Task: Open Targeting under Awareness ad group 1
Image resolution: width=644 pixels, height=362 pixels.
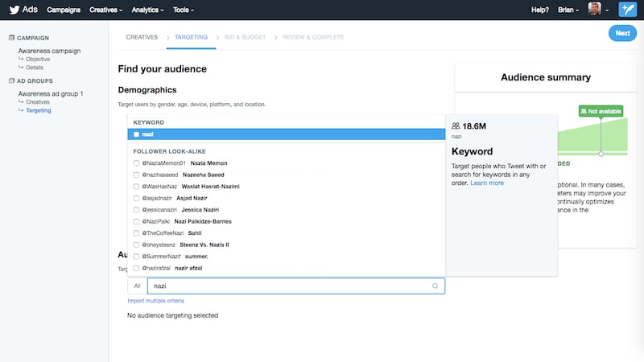Action: pos(39,110)
